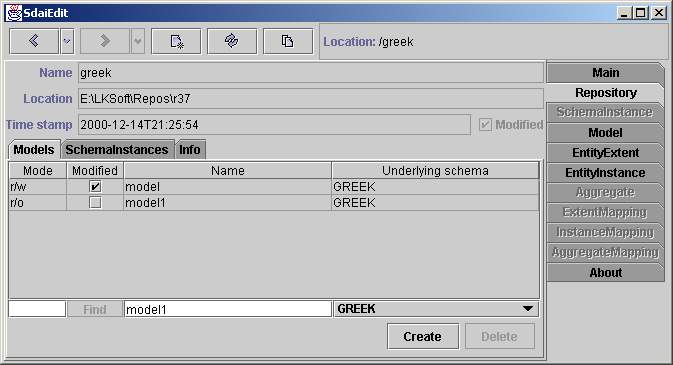Toggle the Modified checkbox for model1 row

point(95,202)
